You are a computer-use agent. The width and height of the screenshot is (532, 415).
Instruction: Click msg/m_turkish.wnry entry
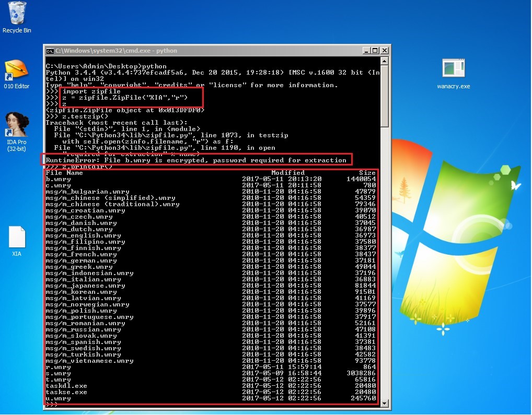(84, 354)
